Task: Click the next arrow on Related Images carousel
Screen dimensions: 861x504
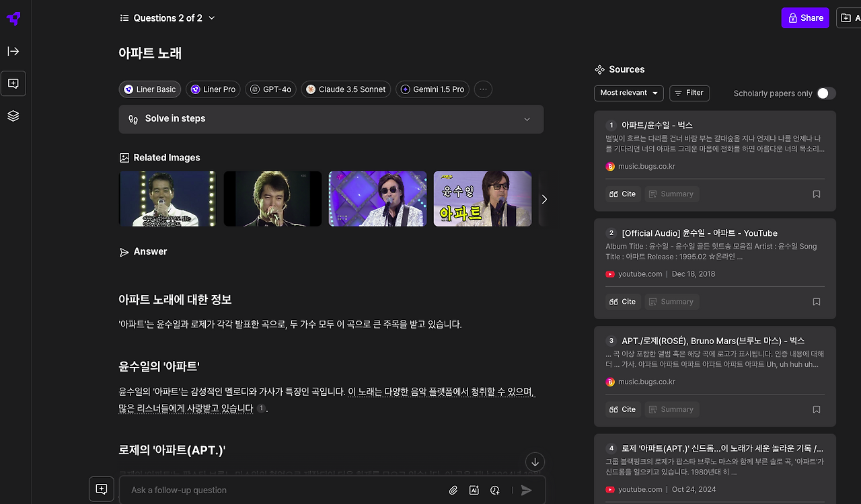Action: tap(544, 199)
